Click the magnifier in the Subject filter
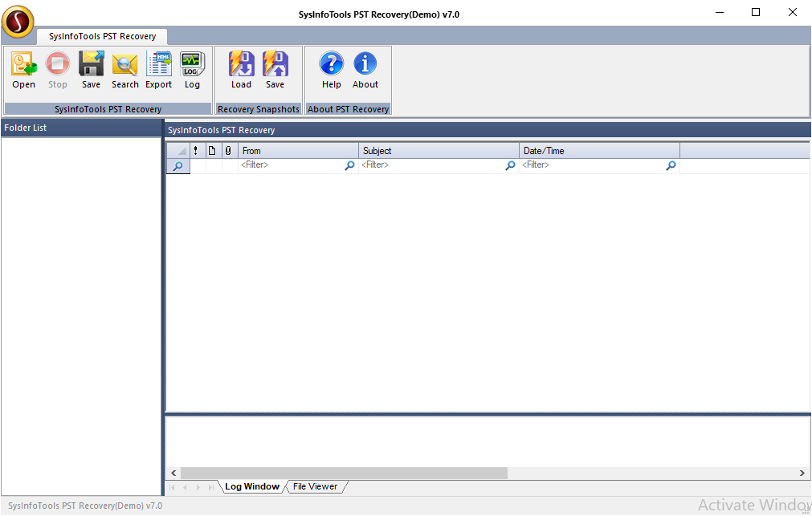The image size is (812, 516). (x=511, y=165)
